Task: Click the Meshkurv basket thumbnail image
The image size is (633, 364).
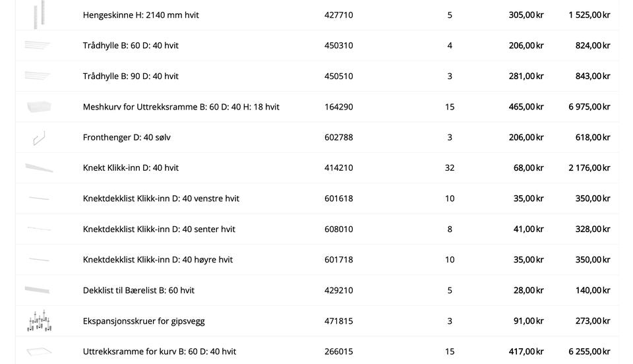Action: [x=39, y=107]
